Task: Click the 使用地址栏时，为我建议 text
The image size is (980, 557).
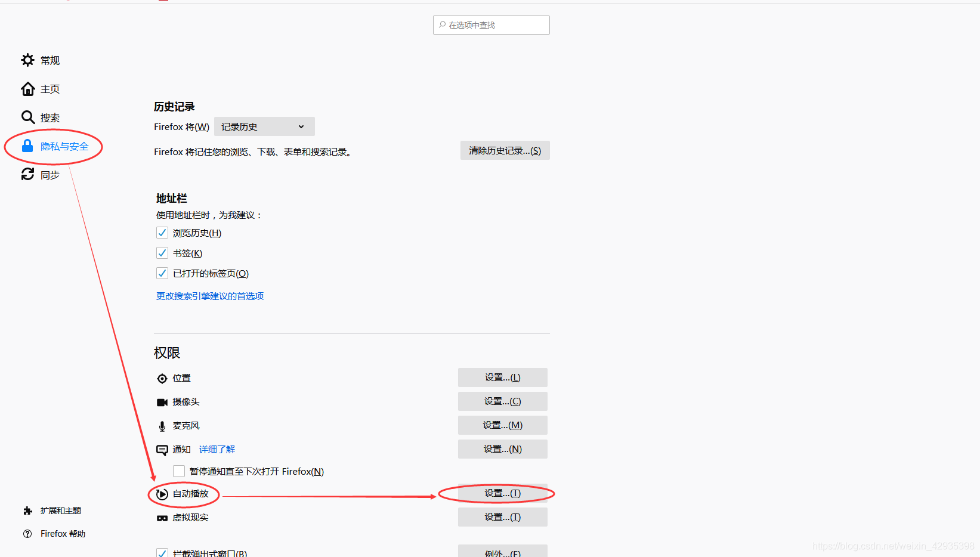Action: pos(209,215)
